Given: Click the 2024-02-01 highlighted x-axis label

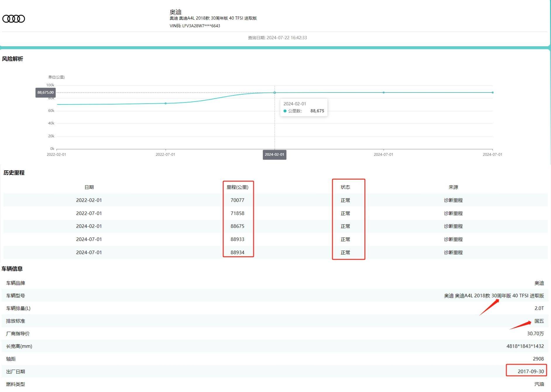Looking at the screenshot, I should (x=274, y=155).
